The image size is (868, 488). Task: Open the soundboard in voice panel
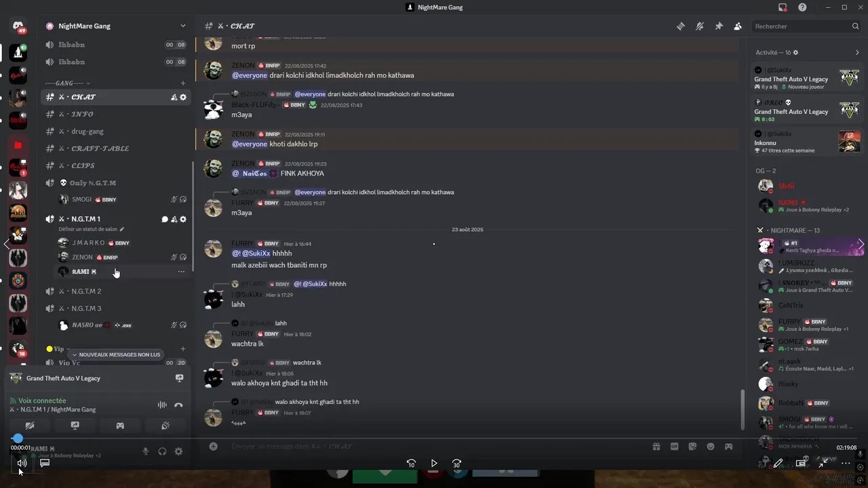click(x=165, y=426)
